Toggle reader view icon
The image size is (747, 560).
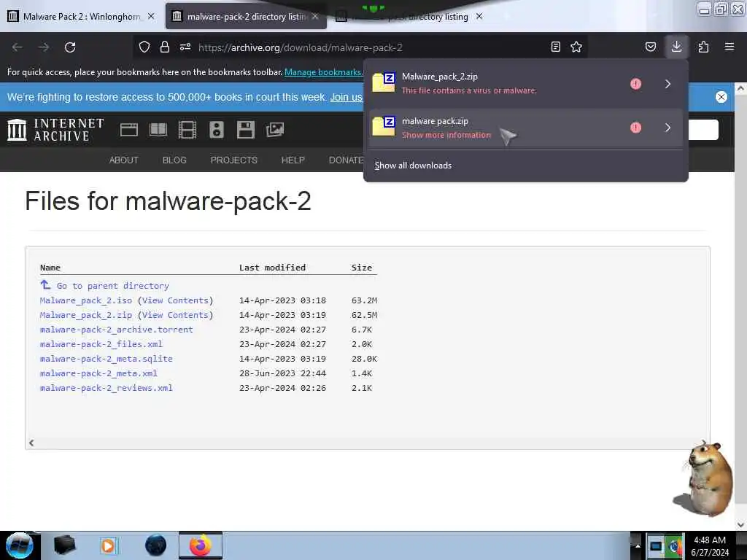click(555, 47)
